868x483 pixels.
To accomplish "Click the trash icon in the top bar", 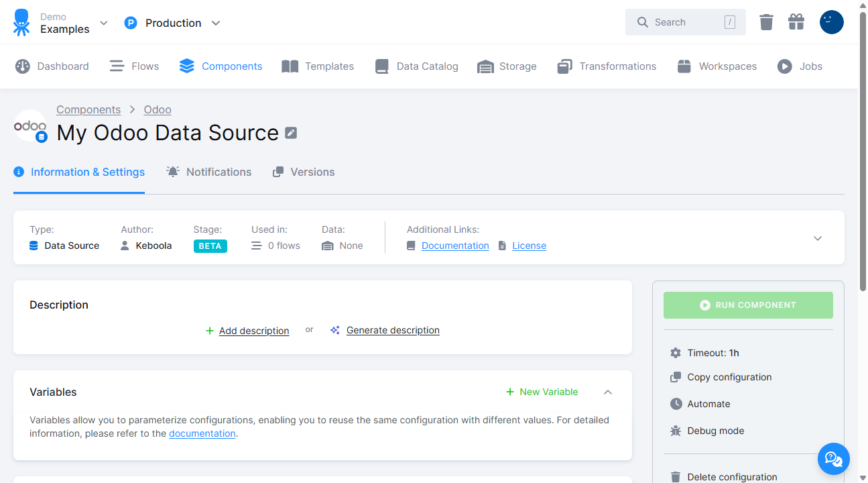I will pyautogui.click(x=766, y=21).
